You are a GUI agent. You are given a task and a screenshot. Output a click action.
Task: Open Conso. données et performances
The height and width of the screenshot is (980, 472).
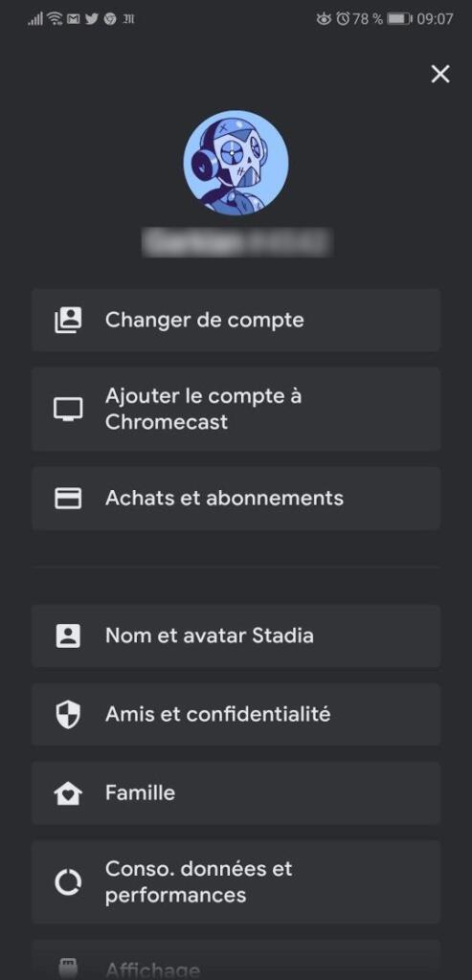click(x=236, y=881)
